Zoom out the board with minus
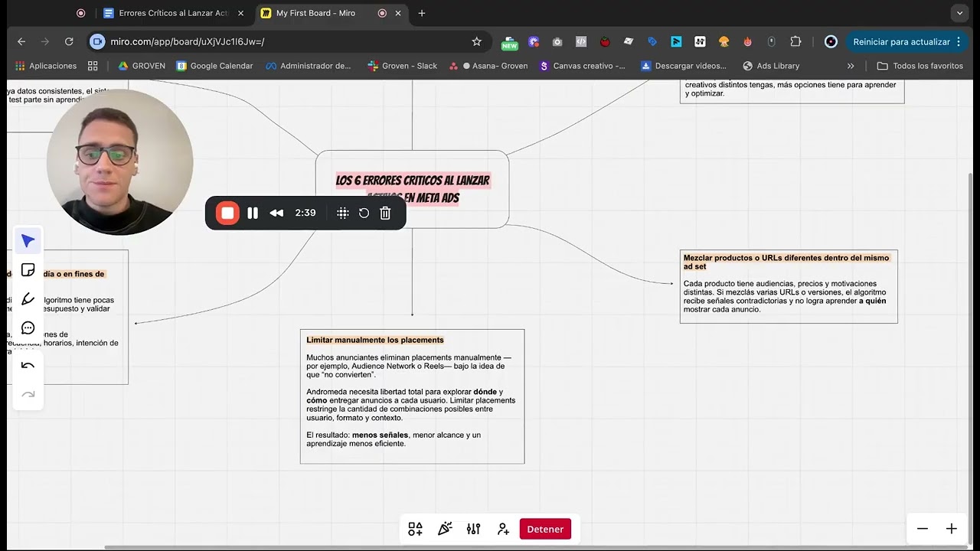The width and height of the screenshot is (980, 551). pyautogui.click(x=923, y=529)
